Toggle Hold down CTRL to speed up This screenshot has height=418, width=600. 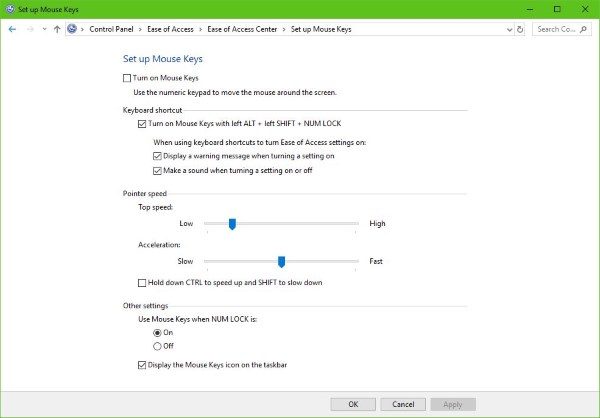[142, 283]
